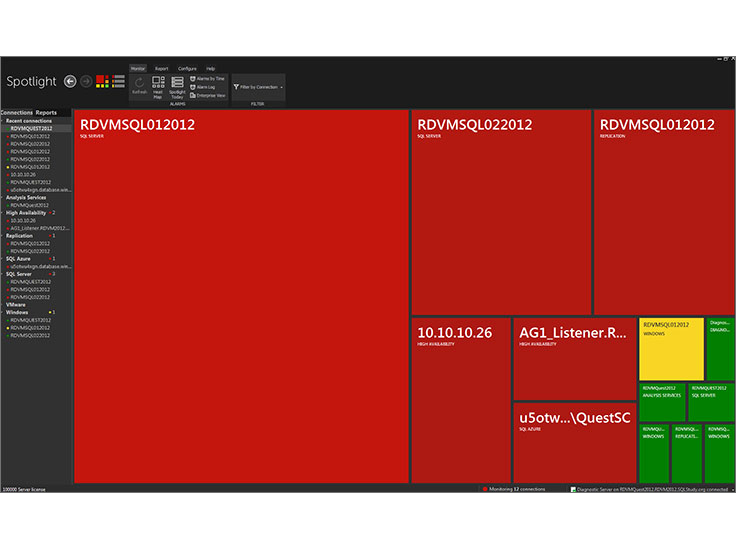Open the AG1_Listener High Availability tile
This screenshot has height=550, width=736.
[x=575, y=359]
